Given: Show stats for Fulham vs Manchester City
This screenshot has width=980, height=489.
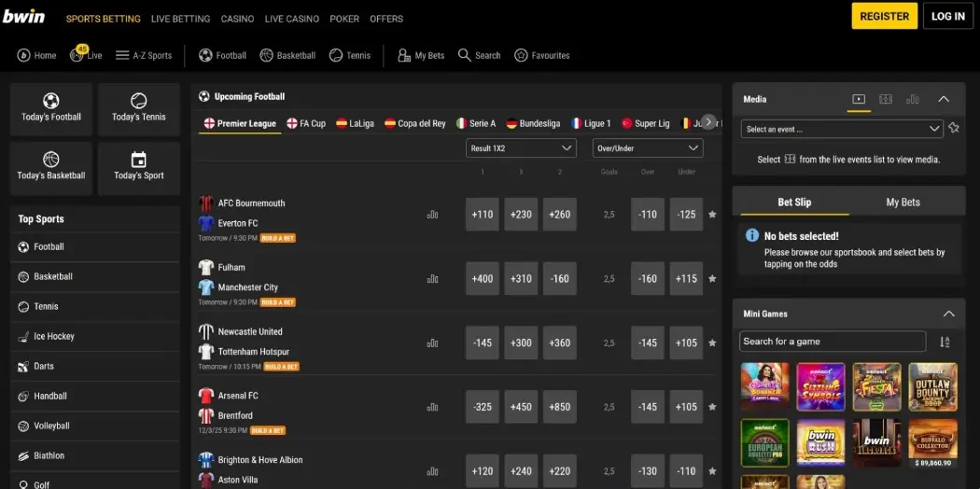Looking at the screenshot, I should 432,278.
